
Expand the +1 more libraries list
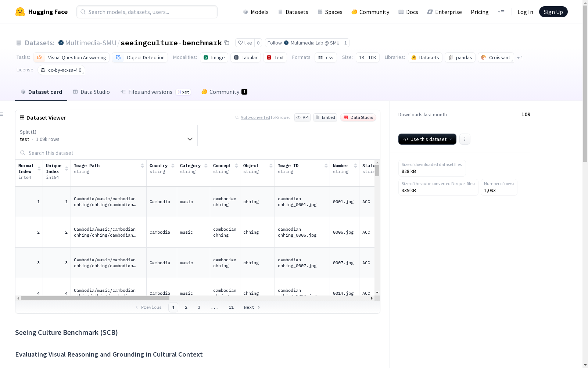(520, 57)
